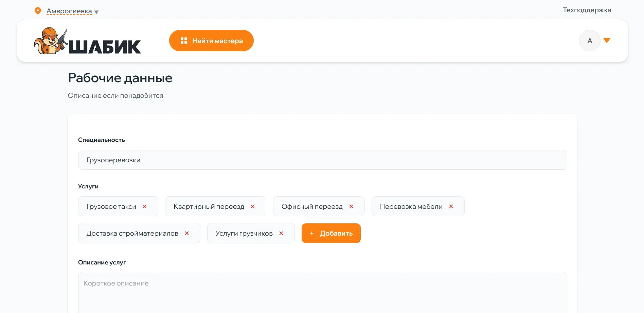Open the Специальность Грузоперевозки selector
This screenshot has width=644, height=313.
(x=322, y=160)
